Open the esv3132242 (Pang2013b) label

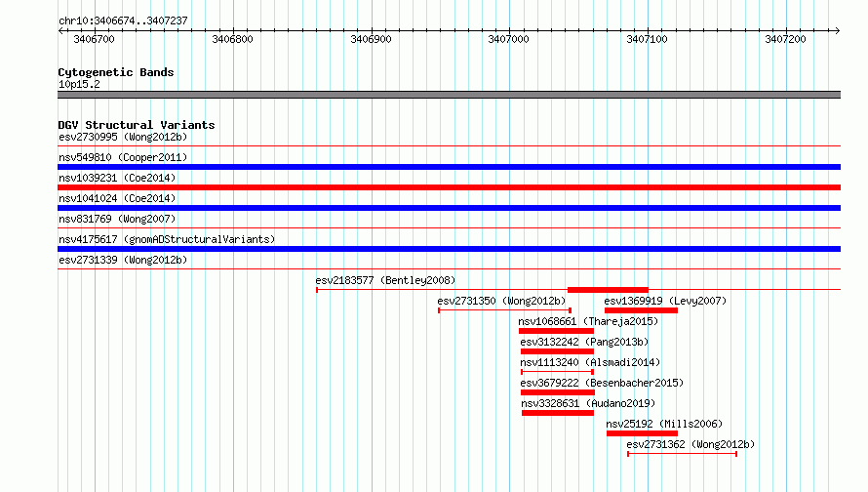click(x=584, y=342)
